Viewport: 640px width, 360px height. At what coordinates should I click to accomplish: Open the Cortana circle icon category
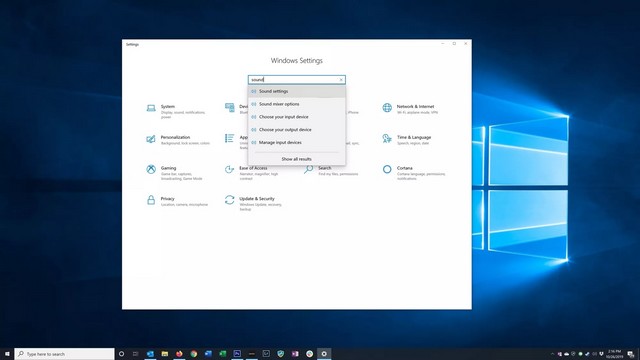click(387, 169)
